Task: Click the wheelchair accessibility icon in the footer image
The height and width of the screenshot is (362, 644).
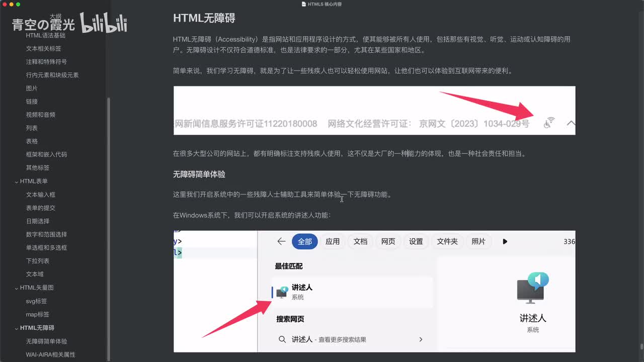Action: pos(549,122)
